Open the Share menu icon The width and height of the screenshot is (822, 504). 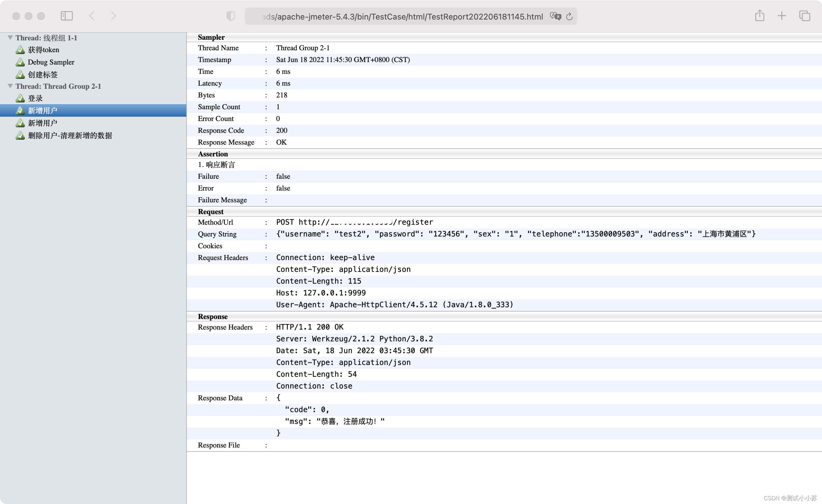(x=760, y=15)
